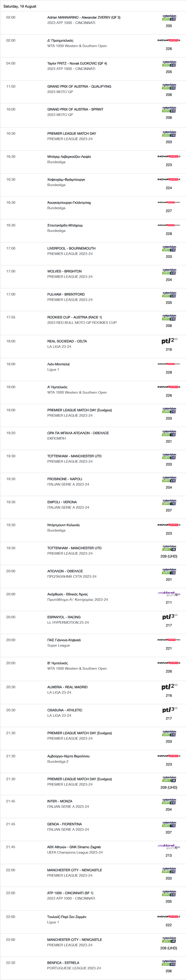Open ROOKIES CUP - AUSTRIA (RACE 1) listing

pos(75,317)
